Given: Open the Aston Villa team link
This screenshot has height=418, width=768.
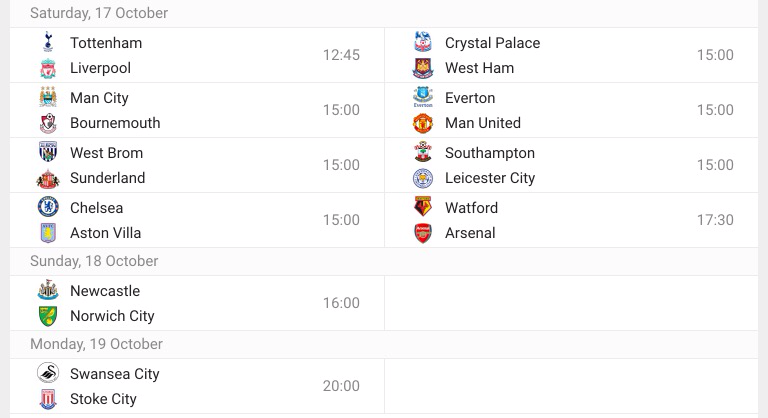Looking at the screenshot, I should coord(105,233).
